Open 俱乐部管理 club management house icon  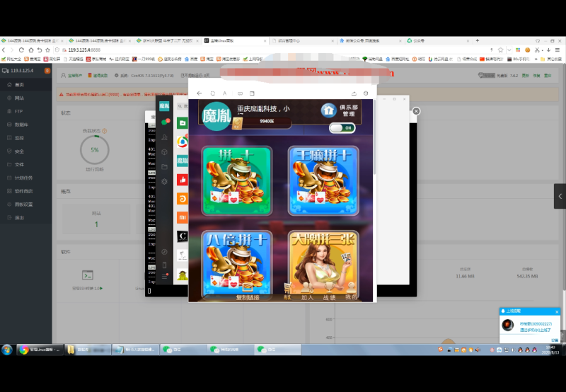click(x=328, y=110)
